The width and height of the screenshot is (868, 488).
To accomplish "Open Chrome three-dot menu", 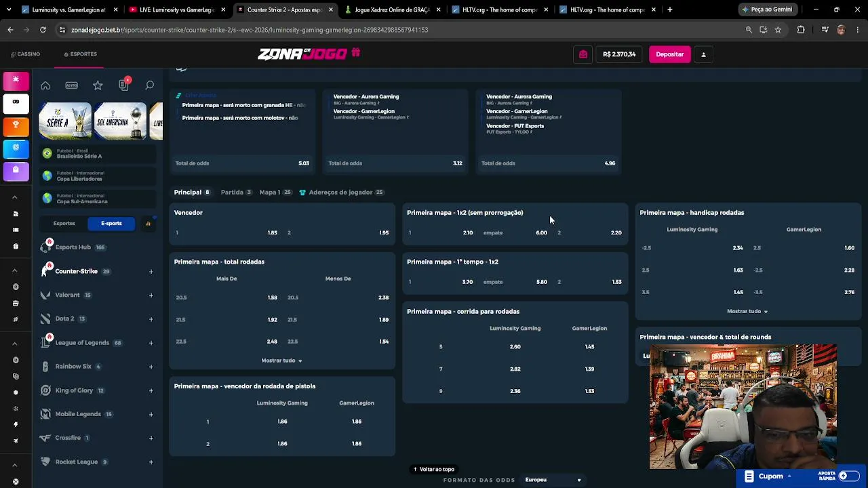I will (856, 30).
